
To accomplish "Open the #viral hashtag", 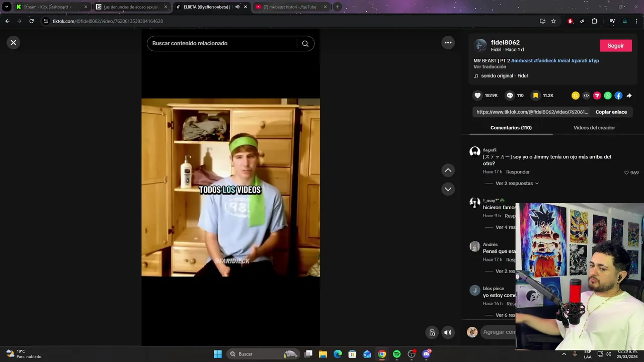I will [x=563, y=61].
